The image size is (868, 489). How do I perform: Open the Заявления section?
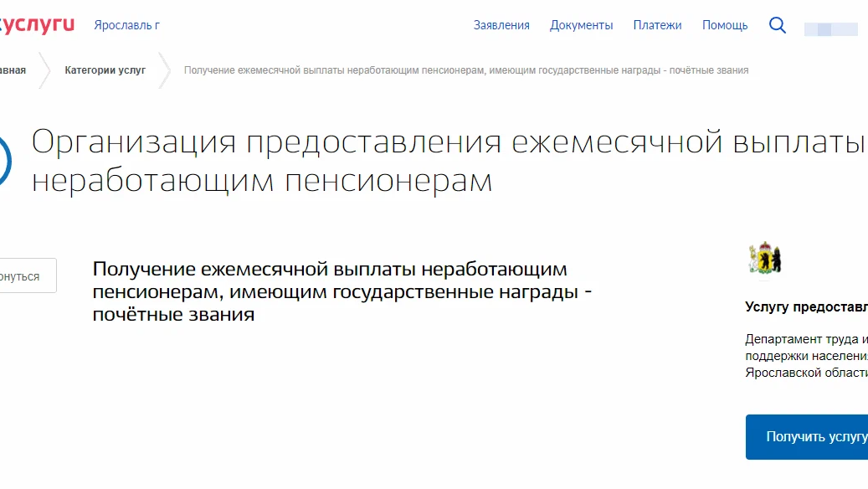pos(503,25)
